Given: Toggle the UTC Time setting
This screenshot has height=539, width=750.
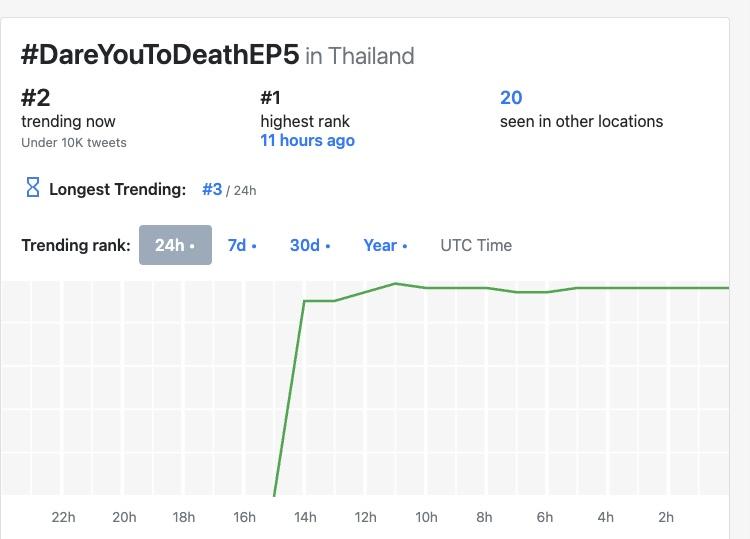Looking at the screenshot, I should tap(476, 245).
